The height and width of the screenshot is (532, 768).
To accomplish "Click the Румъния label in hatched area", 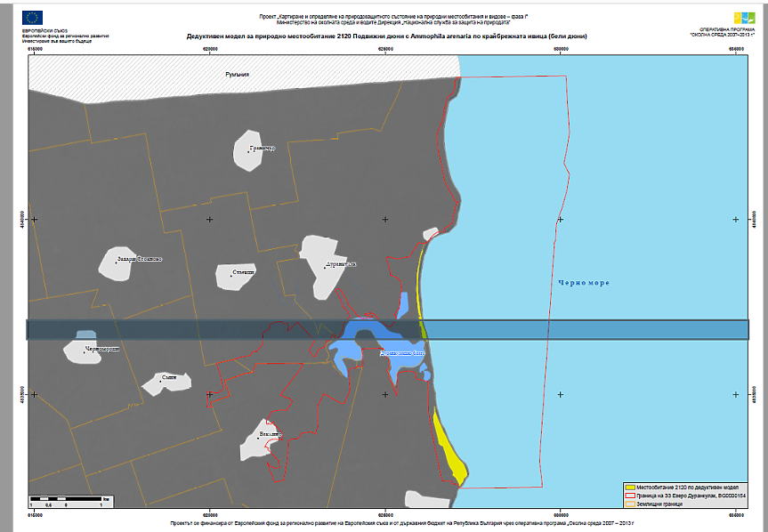I will 237,76.
